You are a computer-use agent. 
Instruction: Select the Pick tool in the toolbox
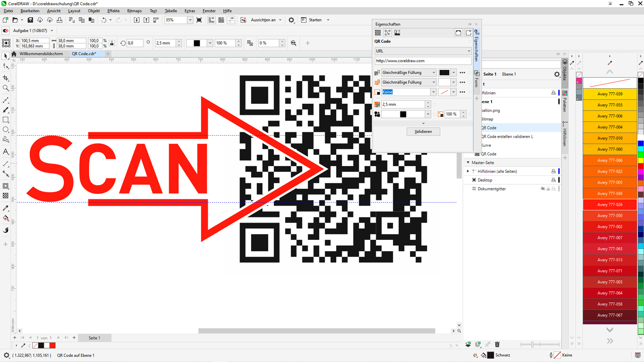click(6, 55)
